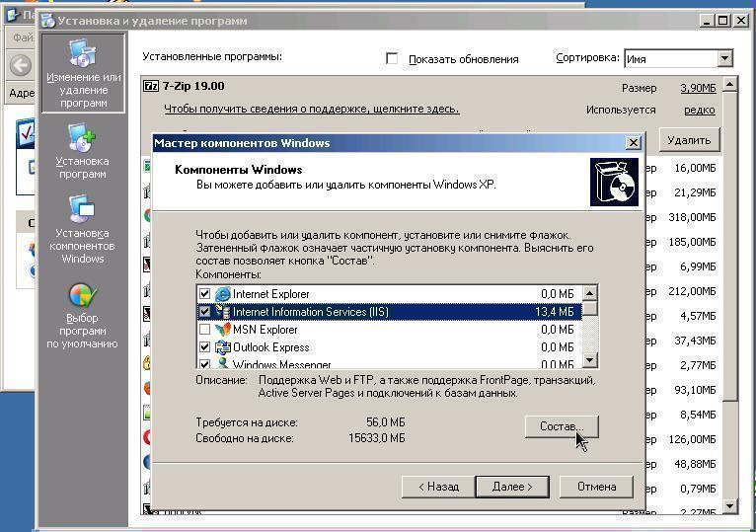Click the 7-Zip 19.00 program icon
This screenshot has width=756, height=532.
(151, 86)
